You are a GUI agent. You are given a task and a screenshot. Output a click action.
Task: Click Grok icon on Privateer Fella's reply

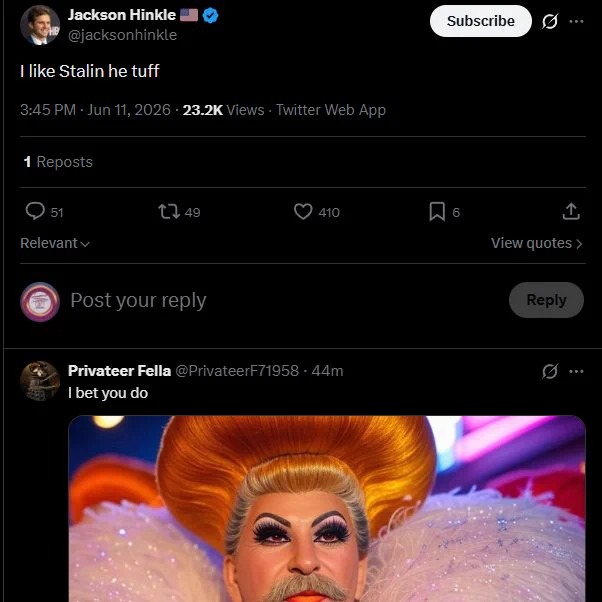[x=550, y=371]
